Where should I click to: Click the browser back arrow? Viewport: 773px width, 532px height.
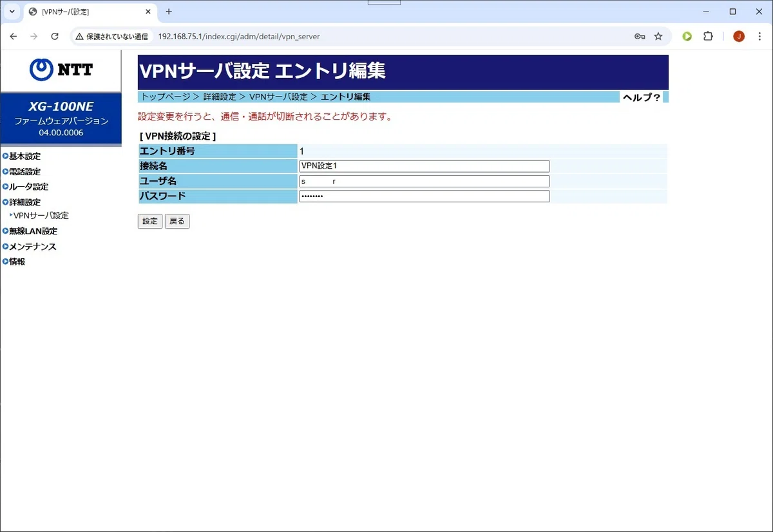(x=14, y=37)
